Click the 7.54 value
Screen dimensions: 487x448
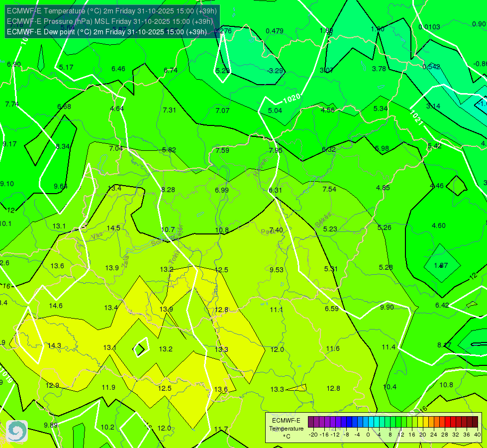329,189
